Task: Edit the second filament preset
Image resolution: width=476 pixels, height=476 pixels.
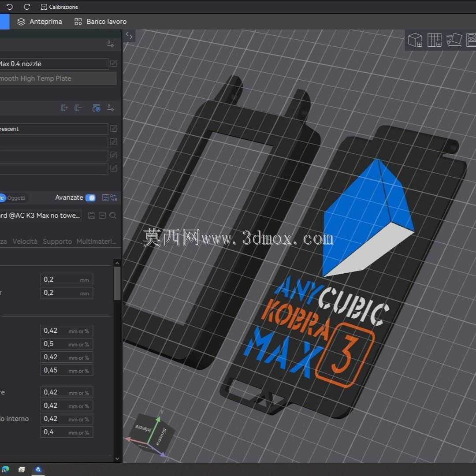Action: [114, 142]
